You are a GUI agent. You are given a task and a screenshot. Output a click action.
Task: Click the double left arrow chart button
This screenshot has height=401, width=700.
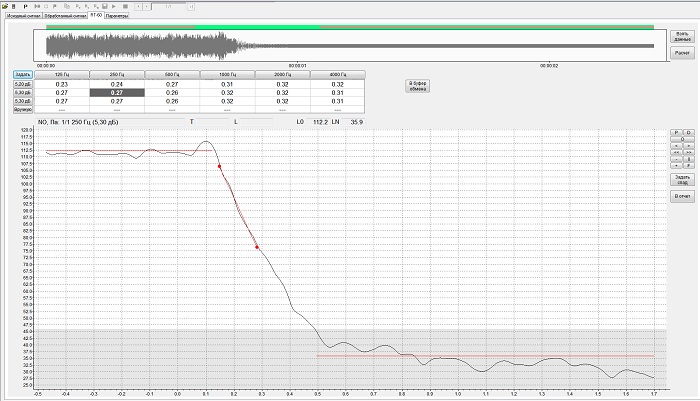click(676, 153)
